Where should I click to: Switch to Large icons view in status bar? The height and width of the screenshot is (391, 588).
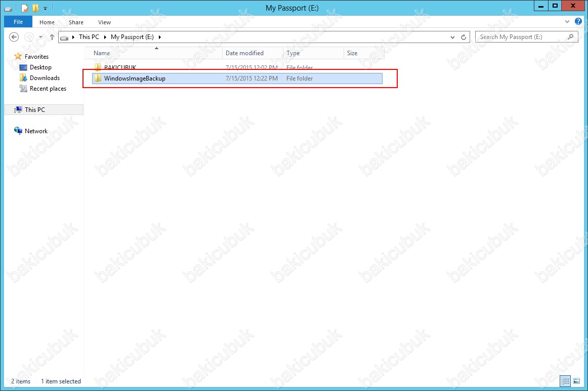[x=577, y=381]
